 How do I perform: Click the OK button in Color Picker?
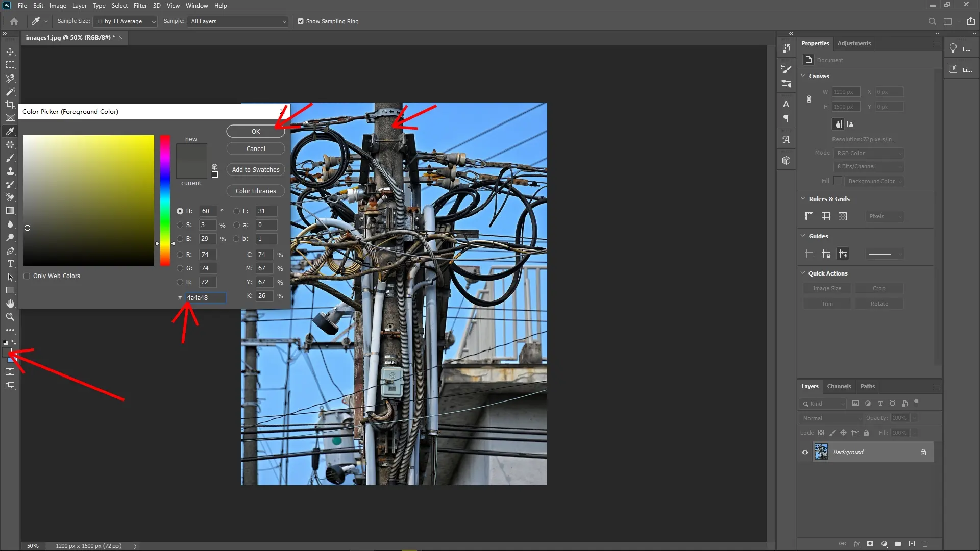pos(255,131)
